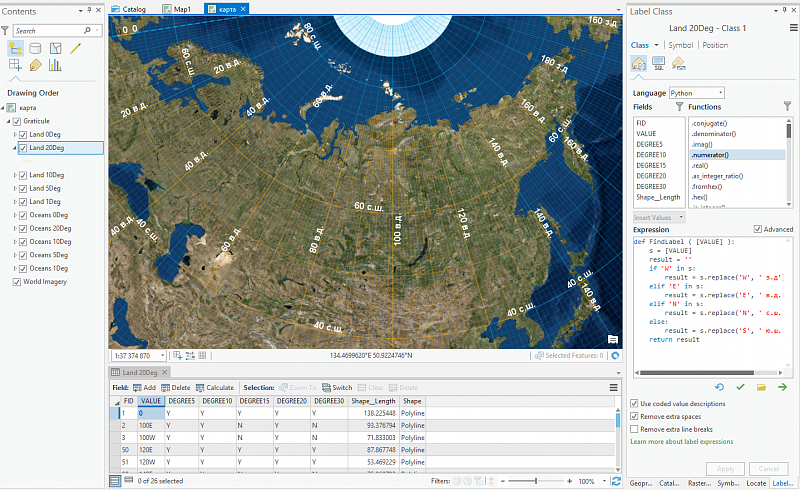Uncheck the Land 10Deg layer
Viewport: 800px width, 490px height.
pyautogui.click(x=23, y=175)
